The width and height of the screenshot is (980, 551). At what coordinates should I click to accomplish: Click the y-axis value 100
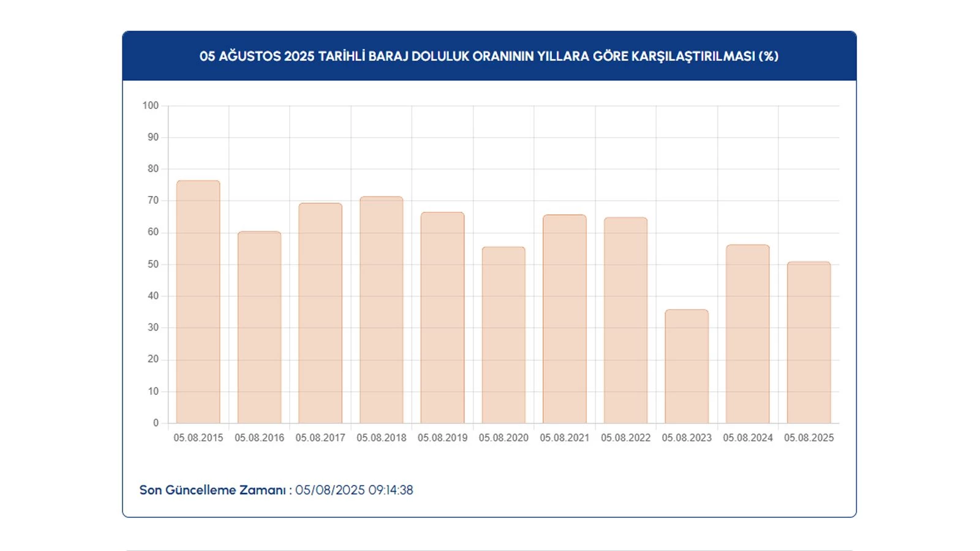pyautogui.click(x=150, y=105)
